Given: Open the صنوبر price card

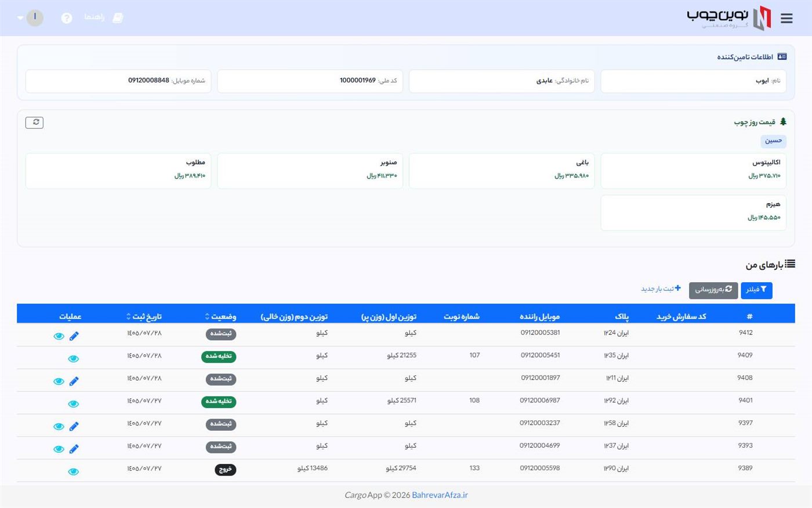Looking at the screenshot, I should coord(310,171).
